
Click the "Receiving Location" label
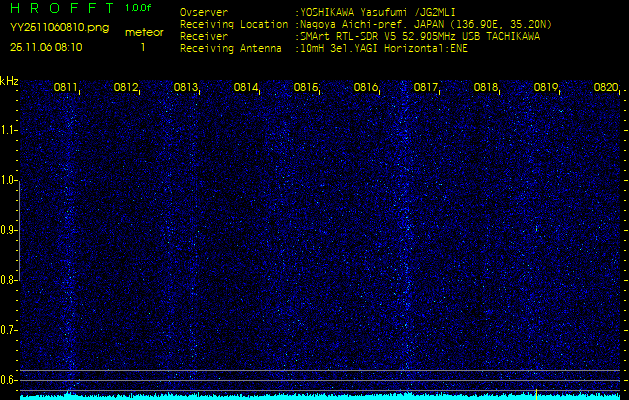pos(234,24)
